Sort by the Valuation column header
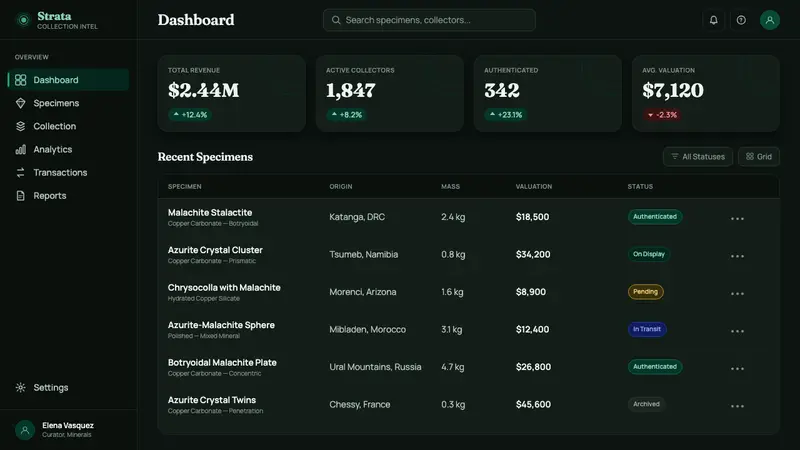800x450 pixels. point(534,187)
